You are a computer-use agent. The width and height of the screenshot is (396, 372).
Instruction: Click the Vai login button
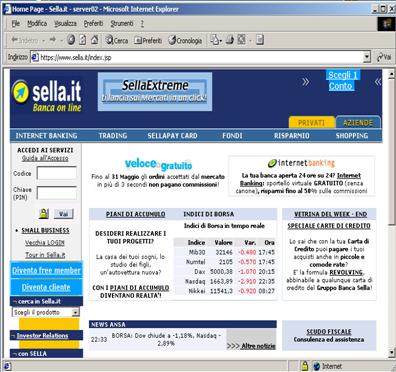click(x=63, y=214)
